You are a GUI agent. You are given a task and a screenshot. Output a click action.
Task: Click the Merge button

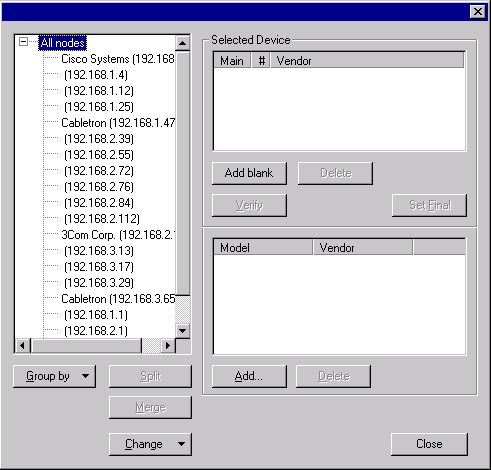pyautogui.click(x=150, y=407)
